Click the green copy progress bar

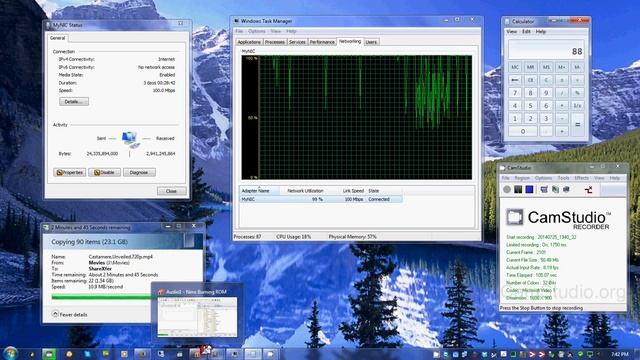click(x=102, y=297)
